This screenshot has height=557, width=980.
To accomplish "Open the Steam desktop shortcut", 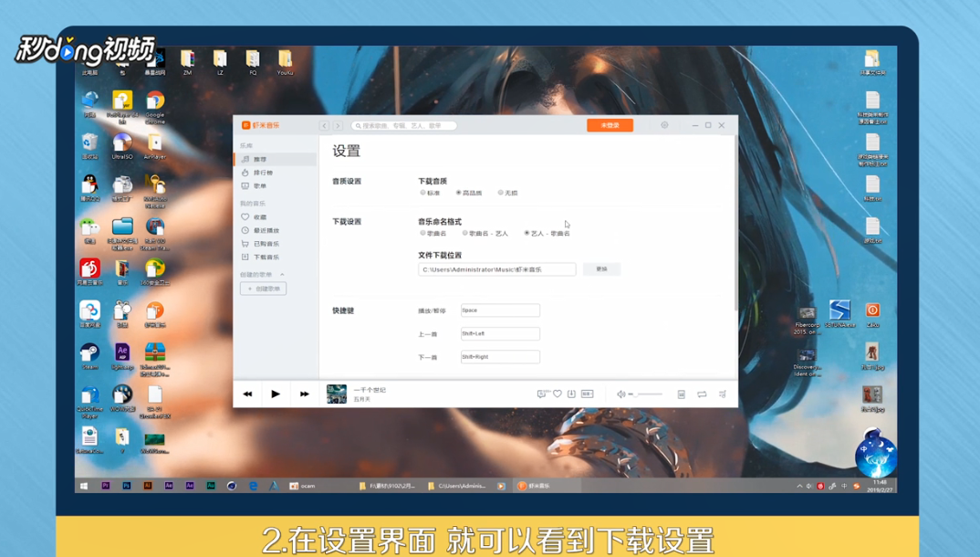I will click(x=90, y=356).
